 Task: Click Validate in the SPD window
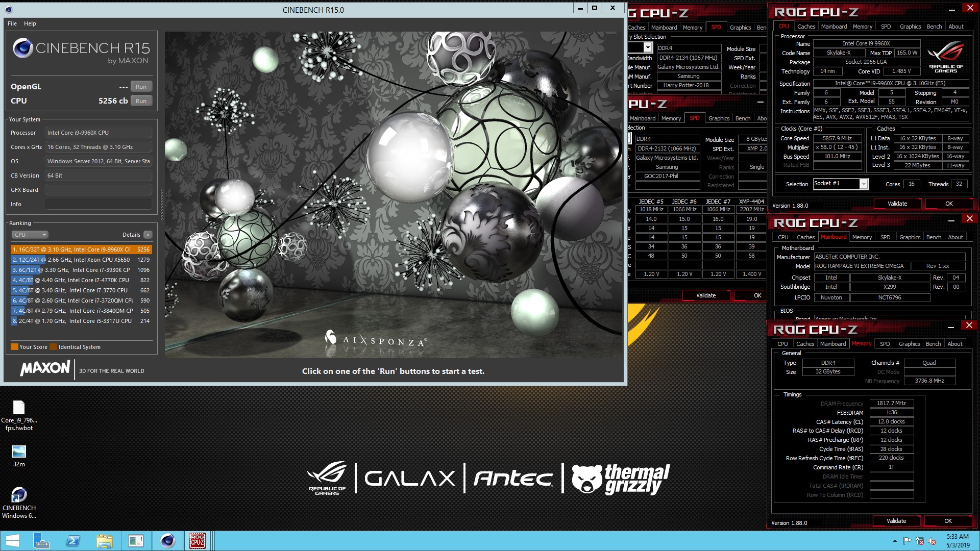pos(706,295)
